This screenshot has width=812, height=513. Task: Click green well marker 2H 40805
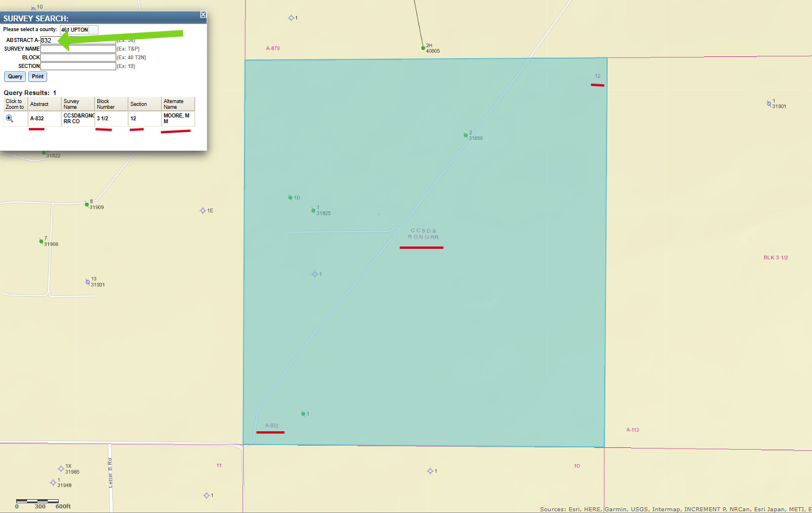(423, 48)
